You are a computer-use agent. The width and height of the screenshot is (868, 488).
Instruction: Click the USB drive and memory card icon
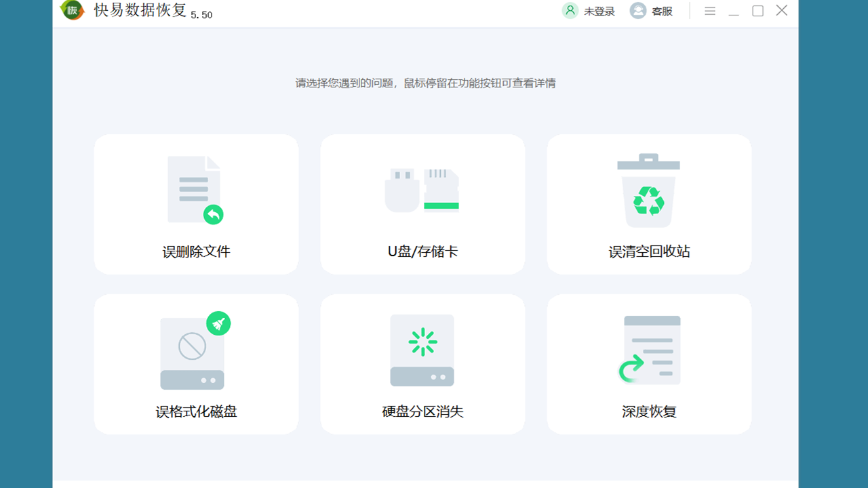point(422,190)
